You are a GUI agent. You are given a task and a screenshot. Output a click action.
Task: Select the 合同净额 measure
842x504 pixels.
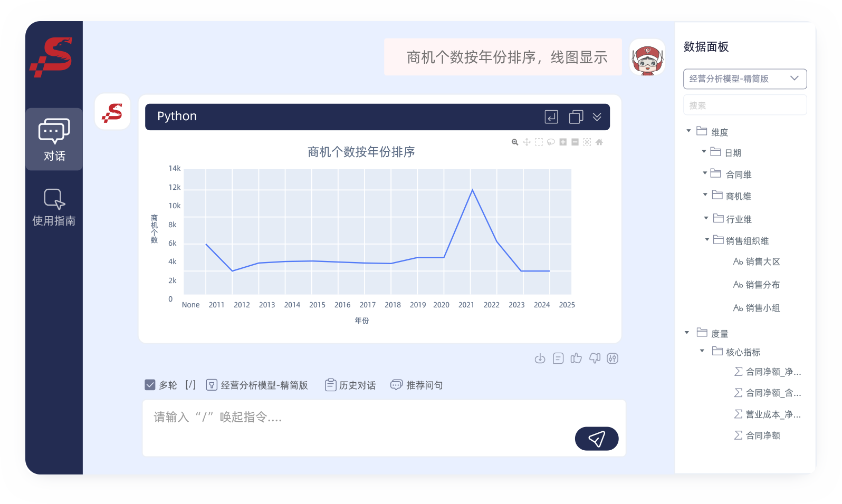(762, 435)
